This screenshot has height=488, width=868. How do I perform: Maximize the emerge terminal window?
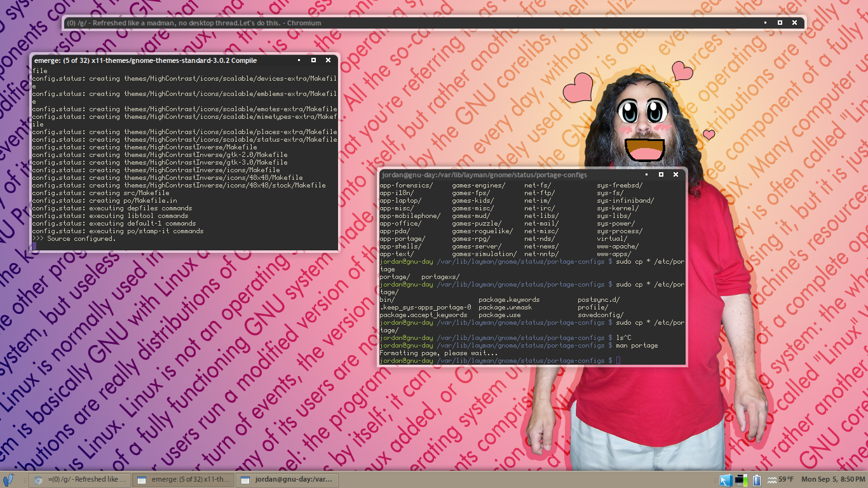313,60
